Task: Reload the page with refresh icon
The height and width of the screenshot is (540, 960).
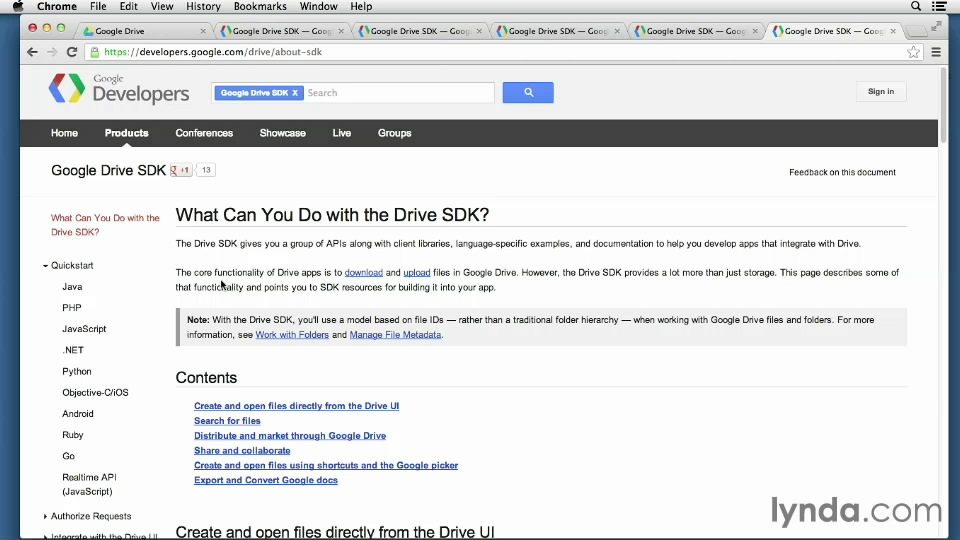Action: point(72,52)
